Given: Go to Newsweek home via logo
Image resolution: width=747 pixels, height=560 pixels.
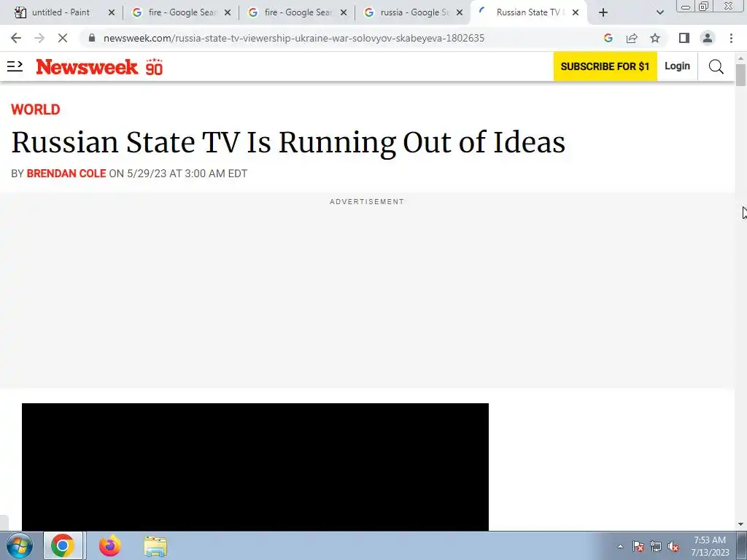Looking at the screenshot, I should coord(87,66).
